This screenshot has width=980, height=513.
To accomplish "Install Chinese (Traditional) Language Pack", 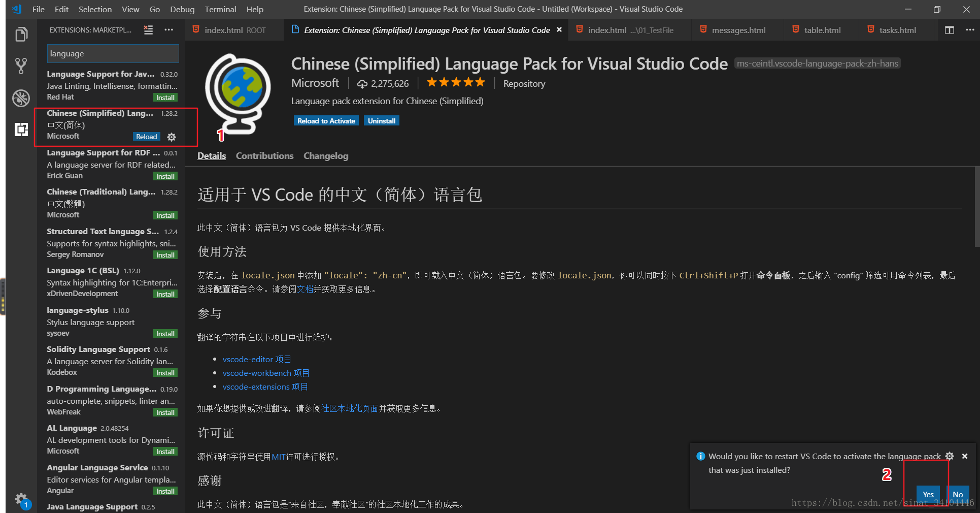I will [x=165, y=215].
